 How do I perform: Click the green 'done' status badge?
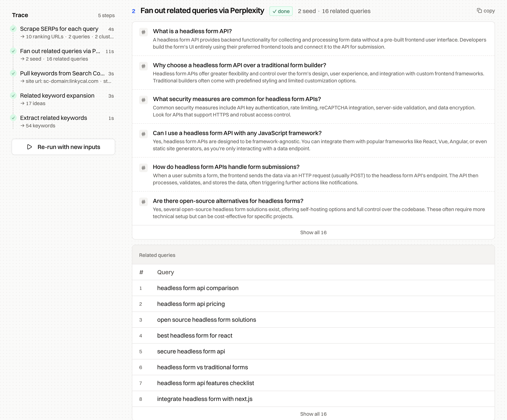(281, 11)
